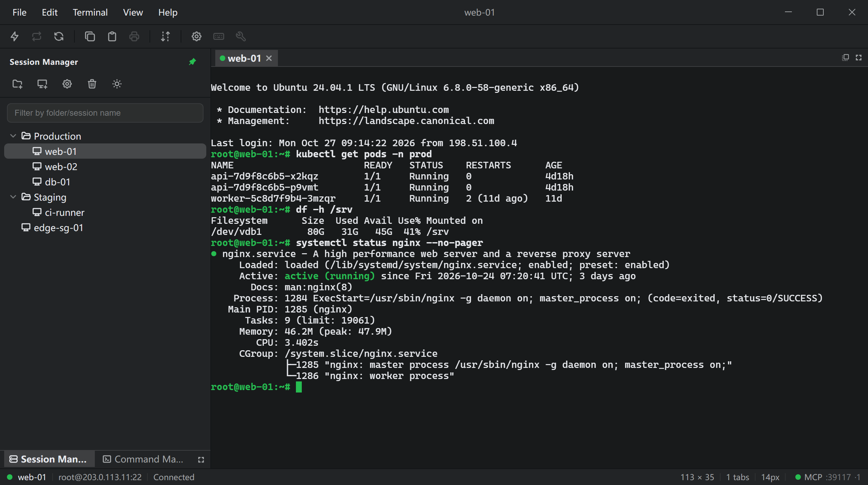The height and width of the screenshot is (485, 868).
Task: Focus the folder/session name filter field
Action: tap(105, 113)
